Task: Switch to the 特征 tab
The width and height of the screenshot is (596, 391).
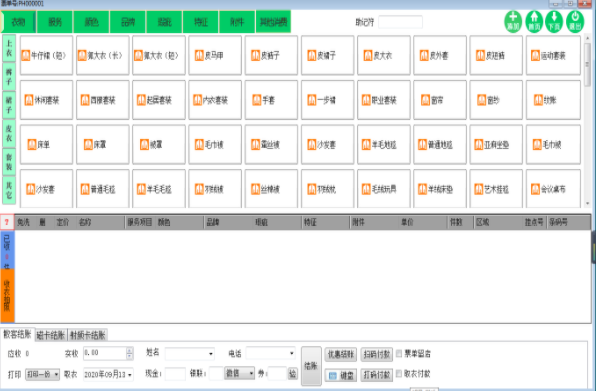Action: coord(201,22)
